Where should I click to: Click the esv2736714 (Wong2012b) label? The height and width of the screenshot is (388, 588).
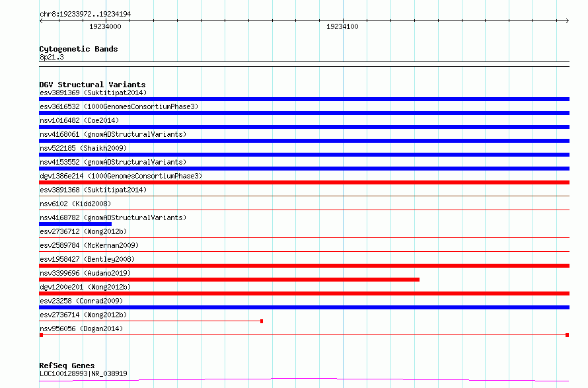tap(83, 315)
